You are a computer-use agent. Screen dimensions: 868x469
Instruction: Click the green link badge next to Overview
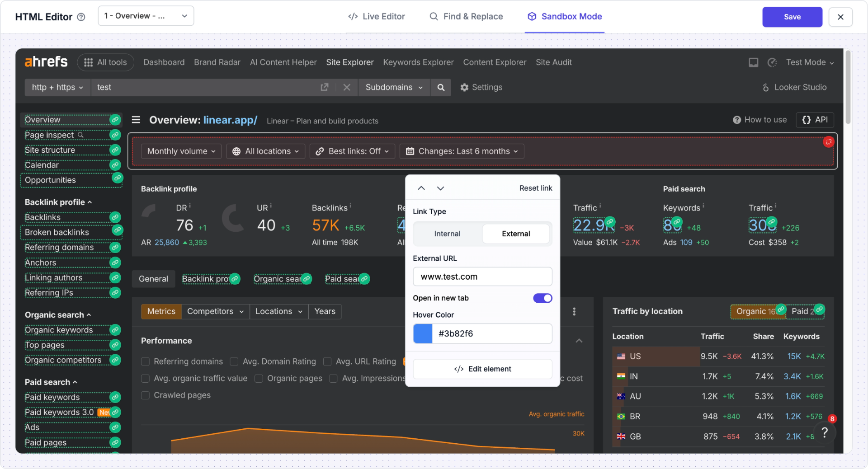pyautogui.click(x=115, y=120)
